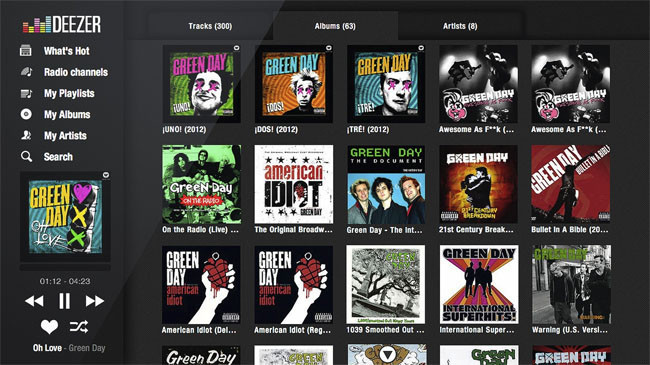Click the playback progress bar under the cover
This screenshot has height=365, width=650.
coord(65,268)
